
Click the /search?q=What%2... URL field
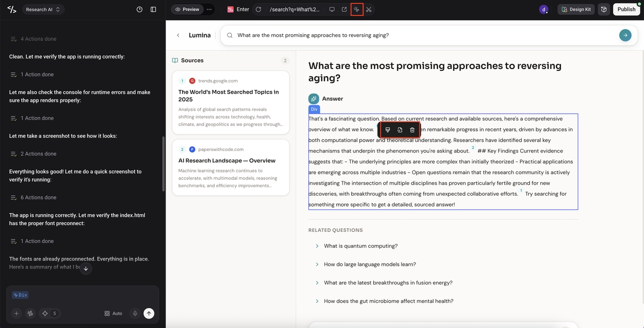coord(294,9)
